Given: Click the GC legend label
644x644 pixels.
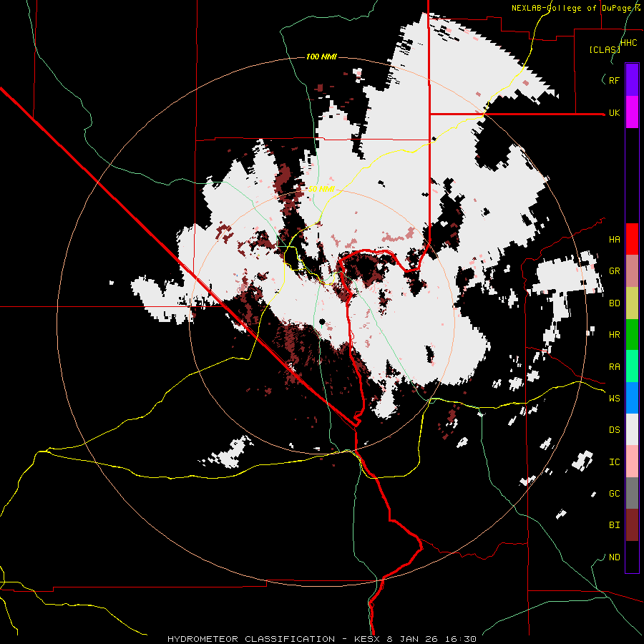Looking at the screenshot, I should click(x=614, y=494).
